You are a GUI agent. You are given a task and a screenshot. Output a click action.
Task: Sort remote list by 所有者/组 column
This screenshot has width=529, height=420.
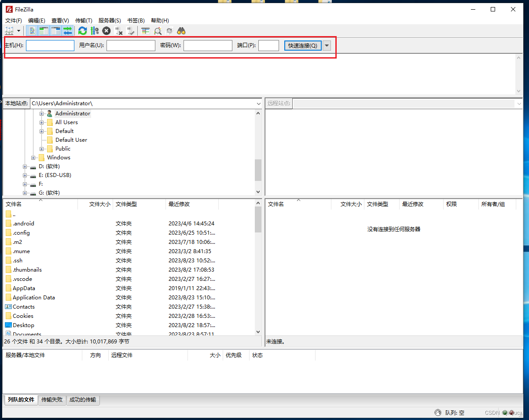tap(497, 204)
